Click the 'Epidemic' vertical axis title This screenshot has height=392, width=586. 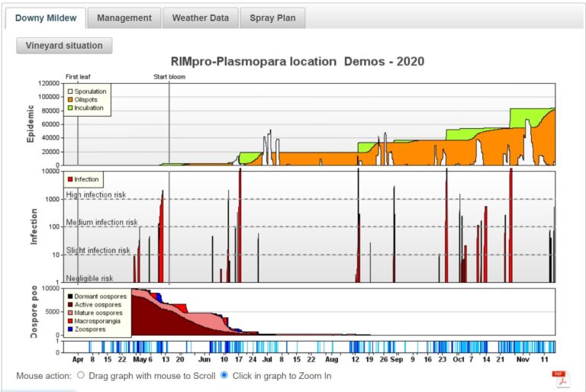pyautogui.click(x=31, y=124)
